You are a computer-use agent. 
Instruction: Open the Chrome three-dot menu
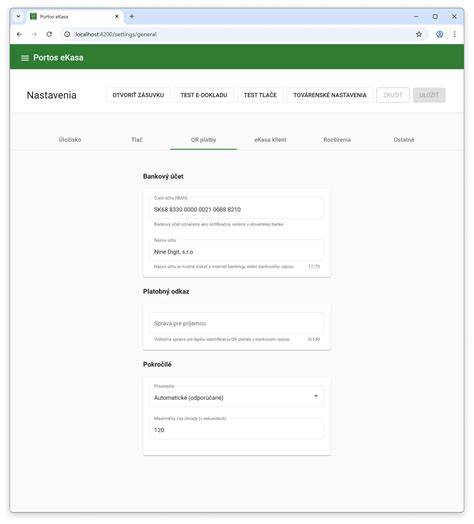pyautogui.click(x=455, y=34)
